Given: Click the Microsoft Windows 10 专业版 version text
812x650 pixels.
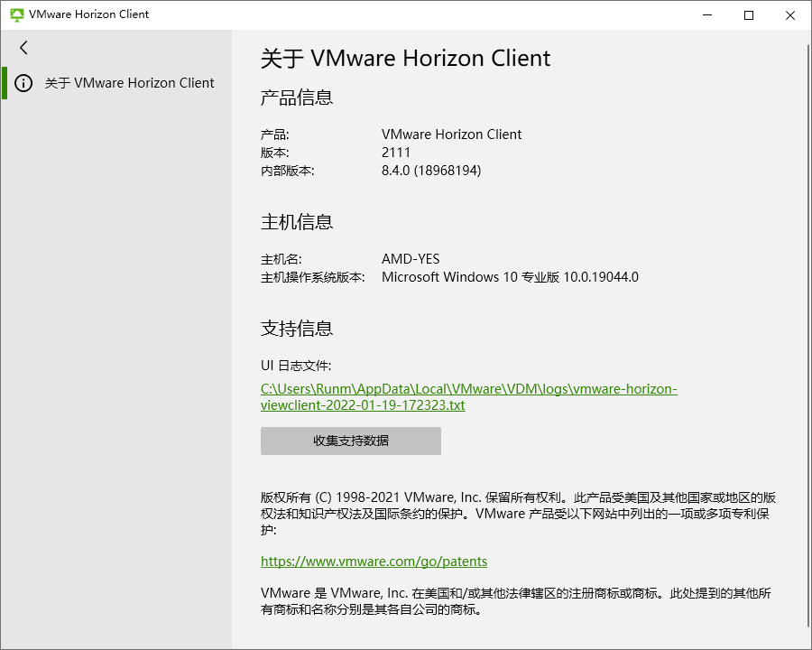Looking at the screenshot, I should tap(510, 277).
